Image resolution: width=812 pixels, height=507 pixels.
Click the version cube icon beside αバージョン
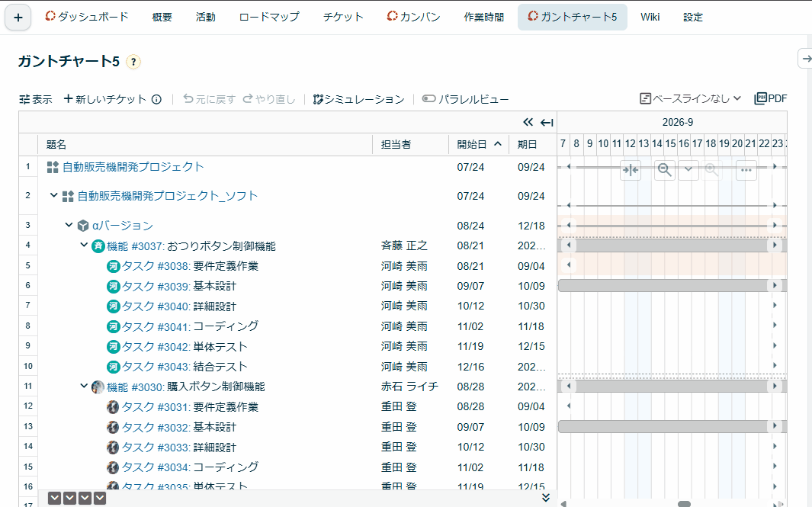[83, 226]
